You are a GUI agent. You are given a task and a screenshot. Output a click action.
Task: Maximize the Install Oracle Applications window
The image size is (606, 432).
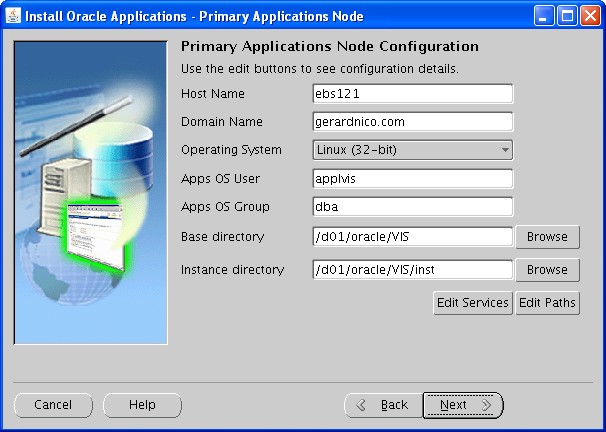point(567,16)
